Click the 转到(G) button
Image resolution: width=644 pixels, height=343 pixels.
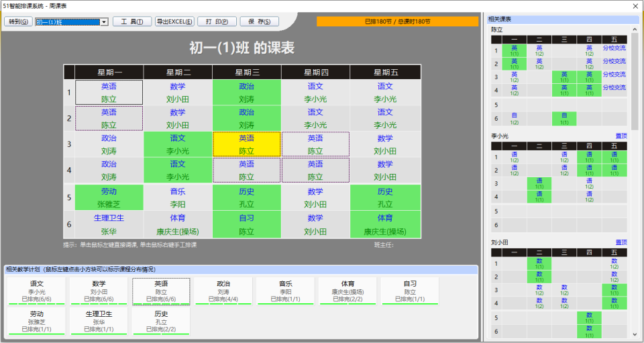click(18, 21)
